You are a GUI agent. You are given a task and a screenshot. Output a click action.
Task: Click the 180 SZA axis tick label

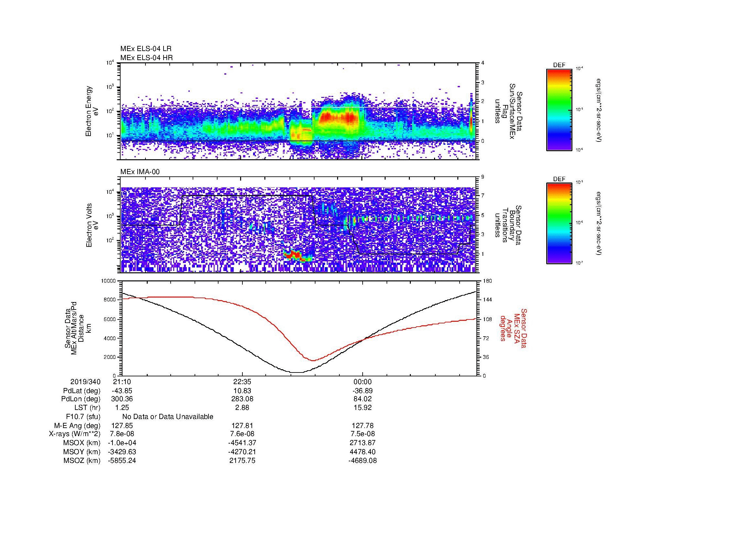point(488,281)
